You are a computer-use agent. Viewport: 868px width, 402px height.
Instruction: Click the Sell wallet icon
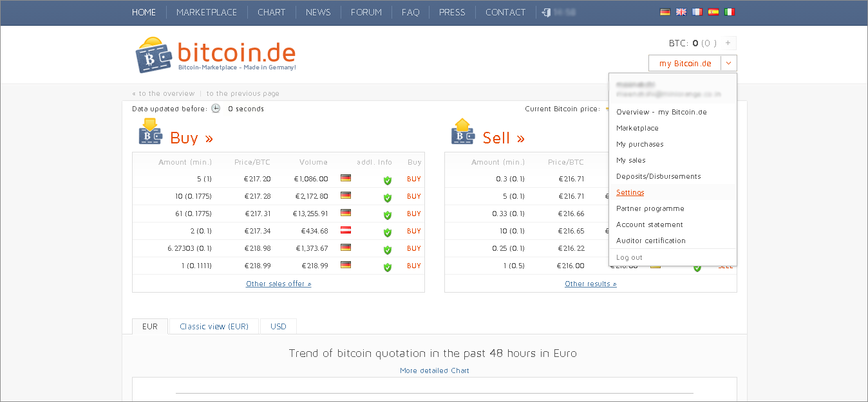463,131
